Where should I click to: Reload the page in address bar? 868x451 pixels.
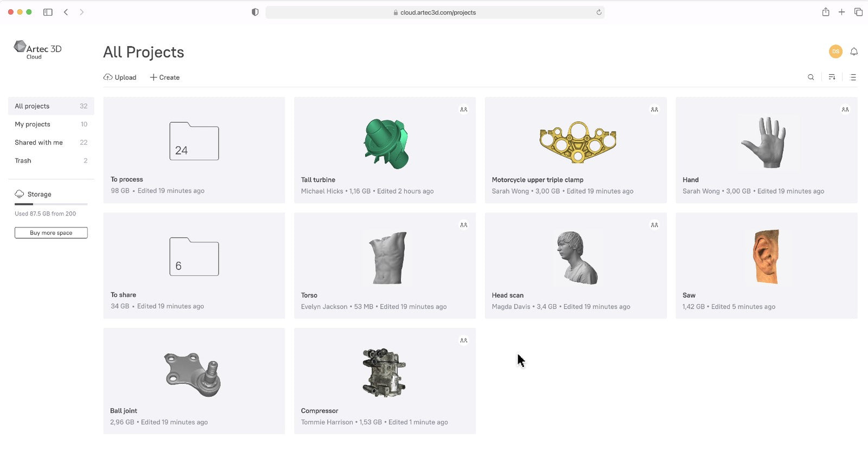[599, 12]
